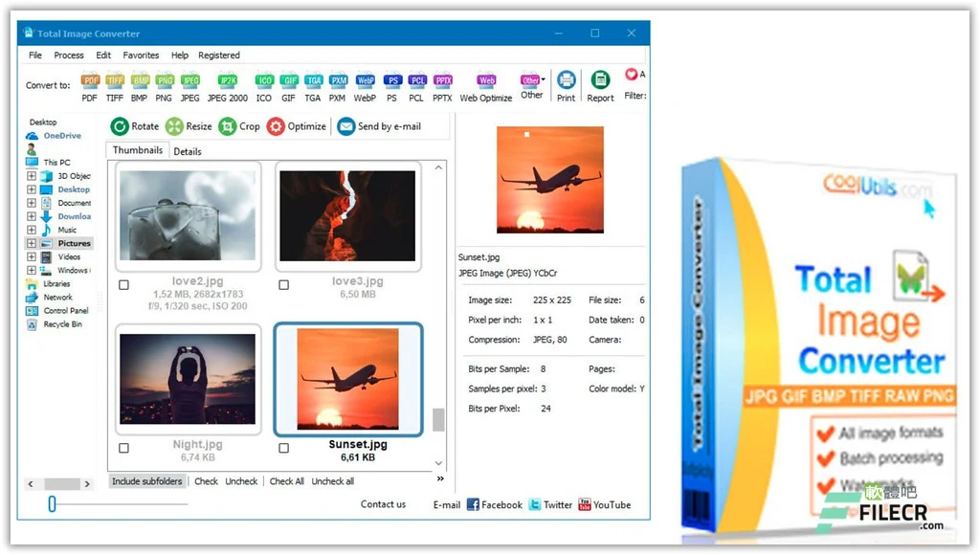Choose PPTX conversion icon
This screenshot has width=980, height=555.
pos(442,87)
